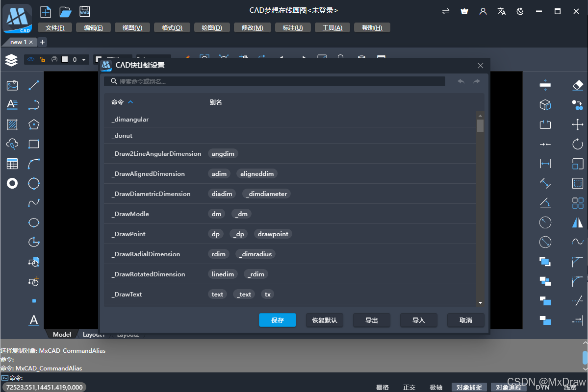This screenshot has height=392, width=588.
Task: Open the layers manager icon
Action: [11, 60]
